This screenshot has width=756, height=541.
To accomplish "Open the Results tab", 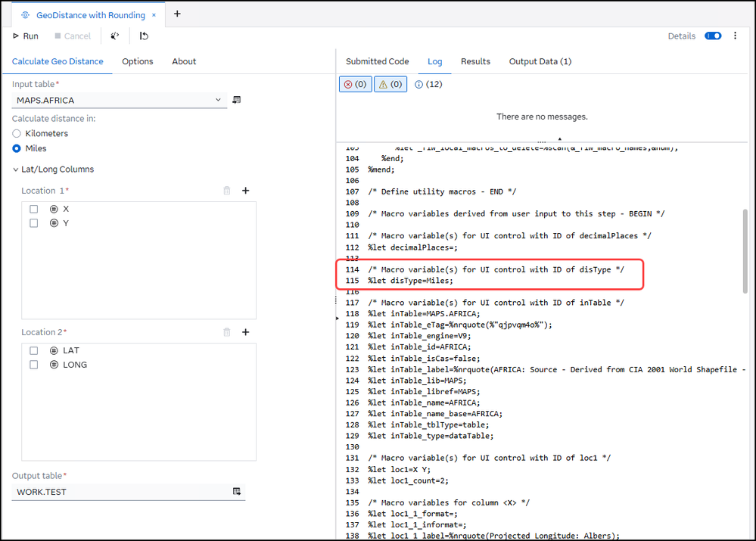I will pos(475,61).
